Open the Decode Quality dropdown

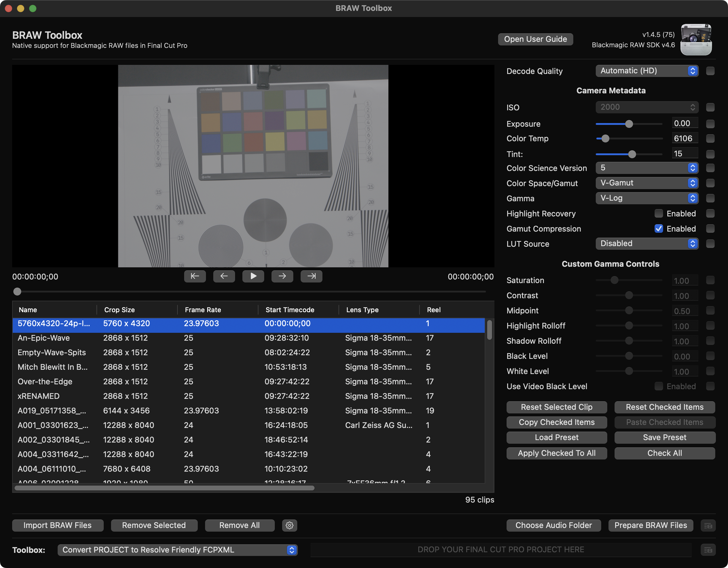(647, 71)
